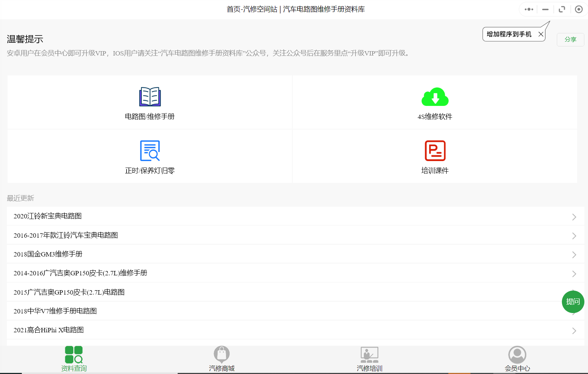Viewport: 588px width, 374px height.
Task: Open 2018中华V7维修手册电路图 entry
Action: 296,311
